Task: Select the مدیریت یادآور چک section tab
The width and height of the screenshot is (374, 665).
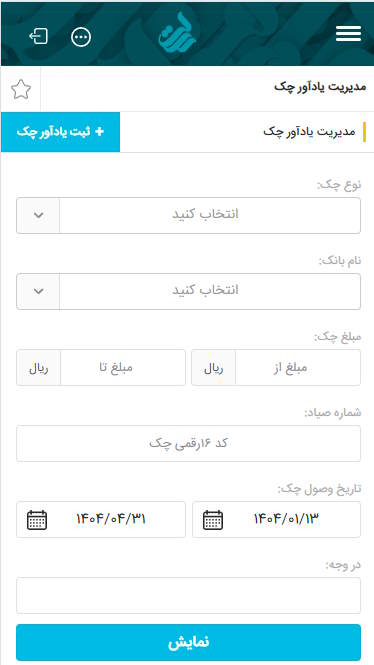Action: tap(314, 132)
